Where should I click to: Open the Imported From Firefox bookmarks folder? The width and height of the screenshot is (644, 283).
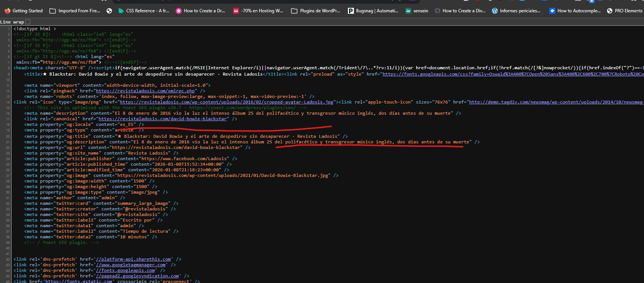(75, 11)
